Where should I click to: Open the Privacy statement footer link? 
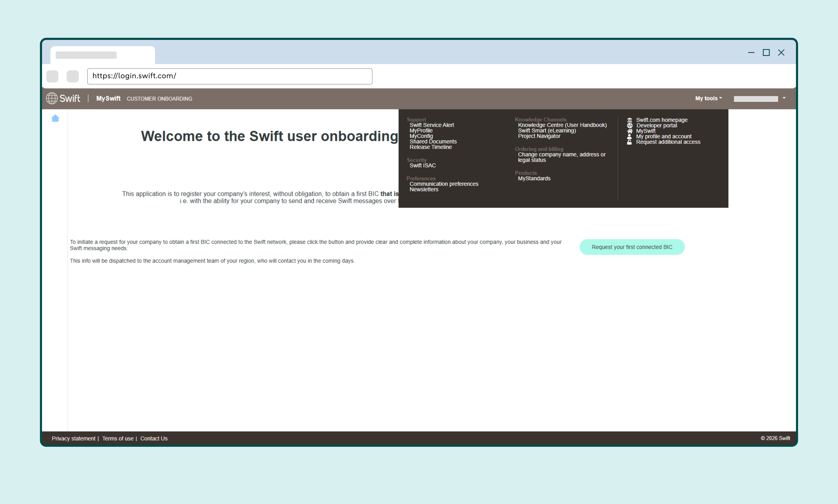click(x=73, y=438)
